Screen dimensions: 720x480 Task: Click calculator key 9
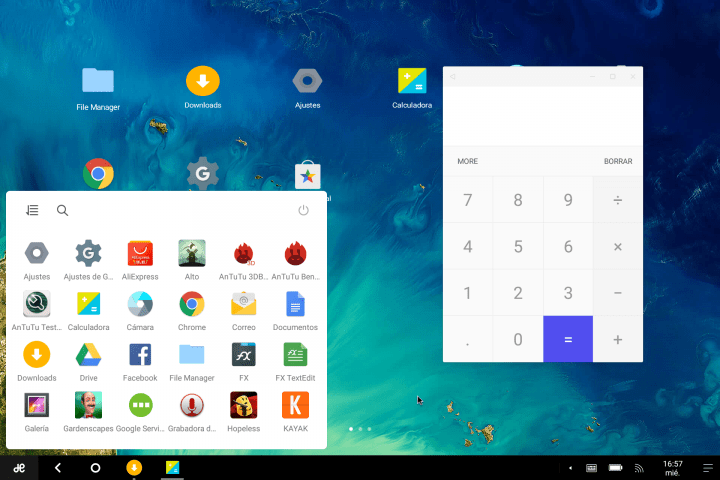[x=568, y=200]
